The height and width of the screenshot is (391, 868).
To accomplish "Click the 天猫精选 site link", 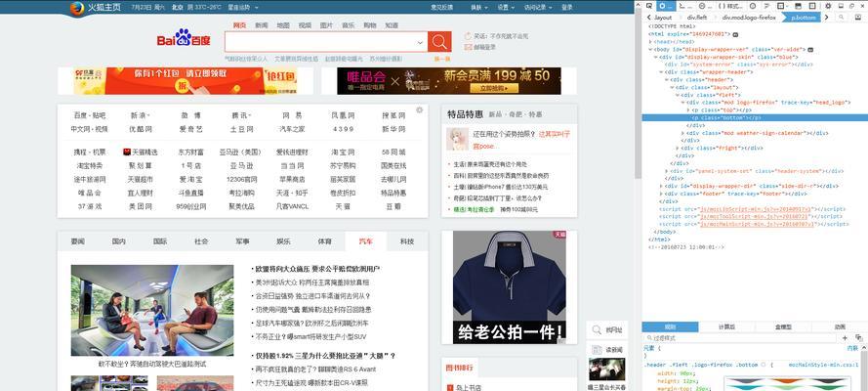I will (x=141, y=152).
